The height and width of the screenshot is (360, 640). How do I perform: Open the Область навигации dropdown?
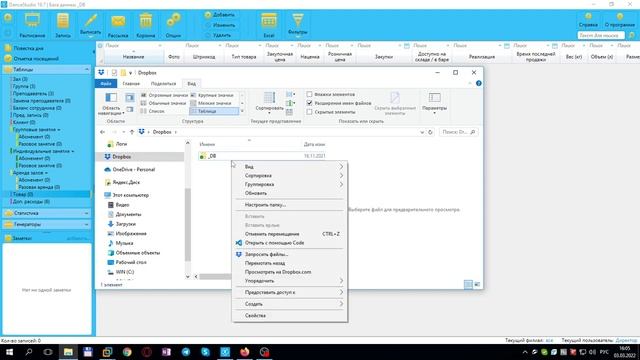111,104
